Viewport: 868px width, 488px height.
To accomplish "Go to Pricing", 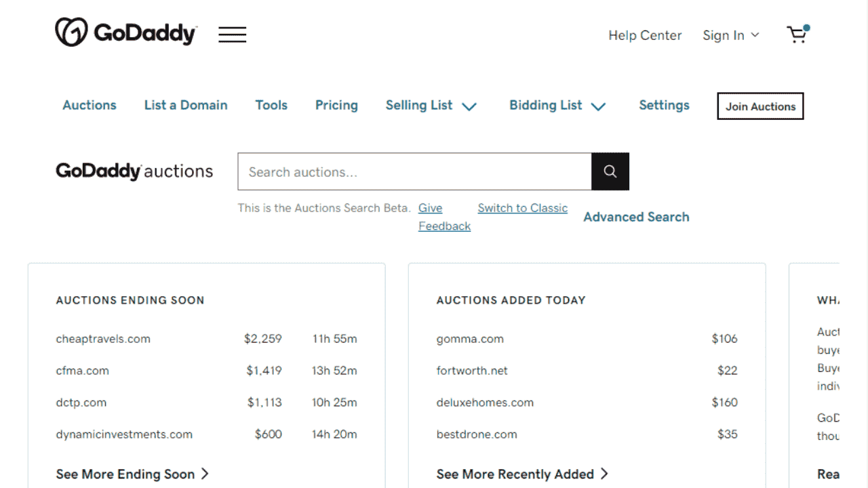I will click(336, 105).
